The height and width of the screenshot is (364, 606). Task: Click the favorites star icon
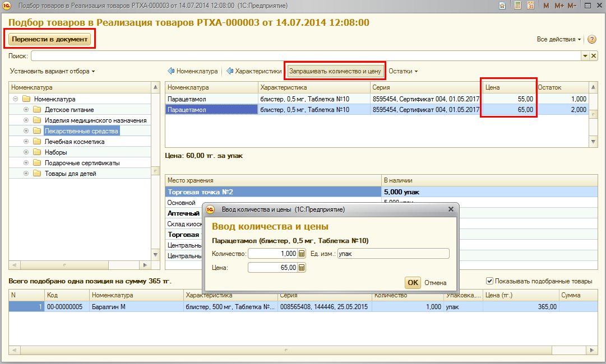click(502, 6)
